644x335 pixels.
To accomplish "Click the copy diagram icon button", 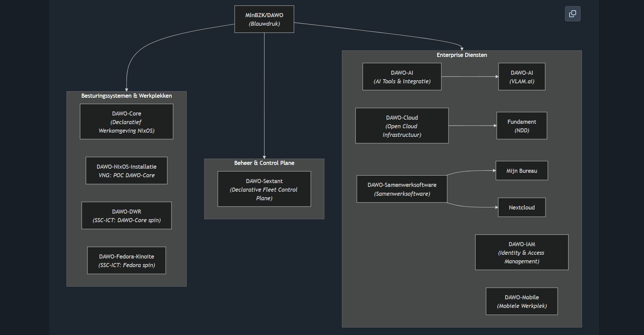I will point(573,14).
